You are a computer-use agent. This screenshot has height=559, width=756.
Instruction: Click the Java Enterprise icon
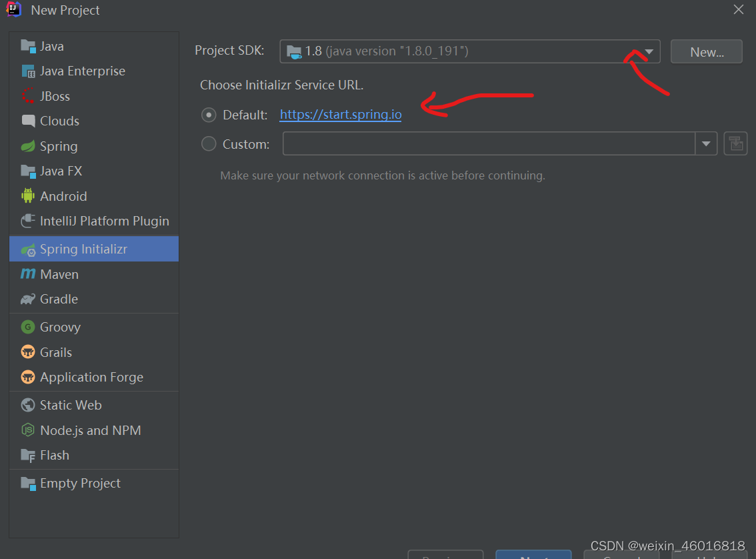tap(28, 71)
